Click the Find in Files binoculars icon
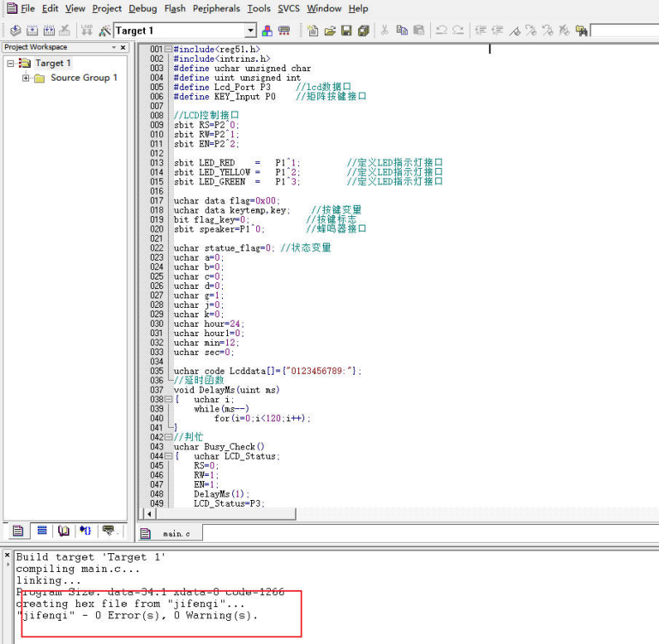 [581, 30]
